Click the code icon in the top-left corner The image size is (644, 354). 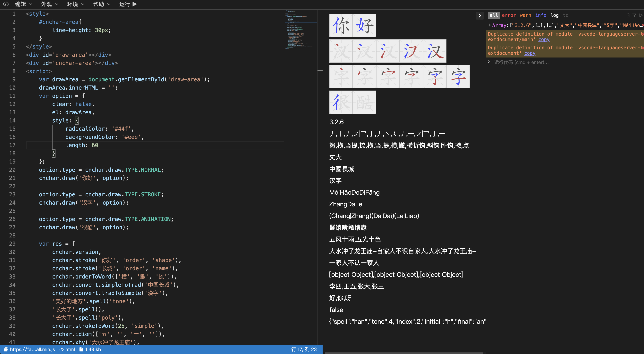(5, 4)
